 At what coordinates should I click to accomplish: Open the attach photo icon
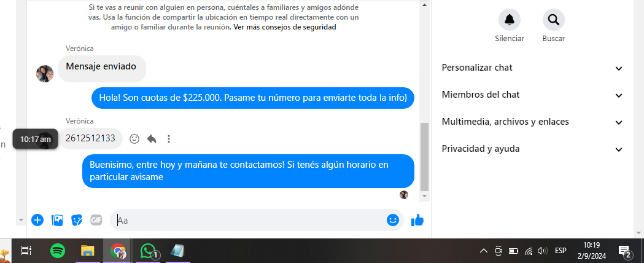pyautogui.click(x=57, y=220)
